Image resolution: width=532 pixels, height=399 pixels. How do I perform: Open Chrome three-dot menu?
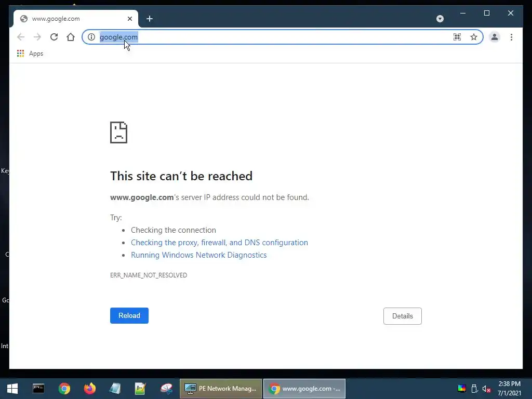click(x=511, y=37)
